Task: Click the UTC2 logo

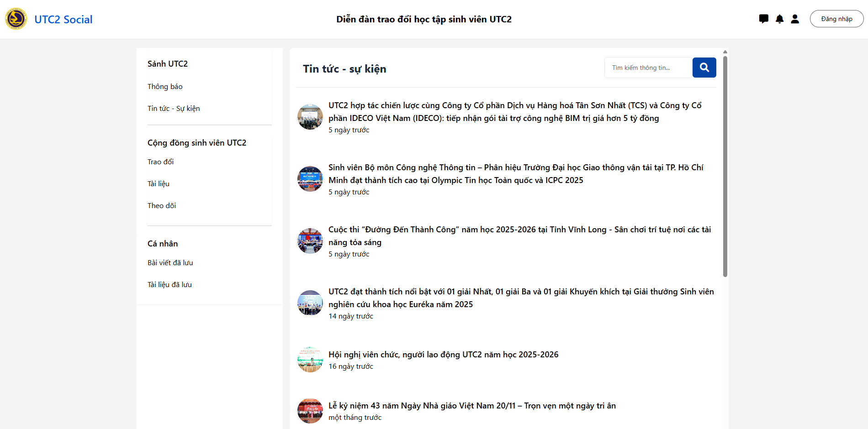Action: [16, 19]
